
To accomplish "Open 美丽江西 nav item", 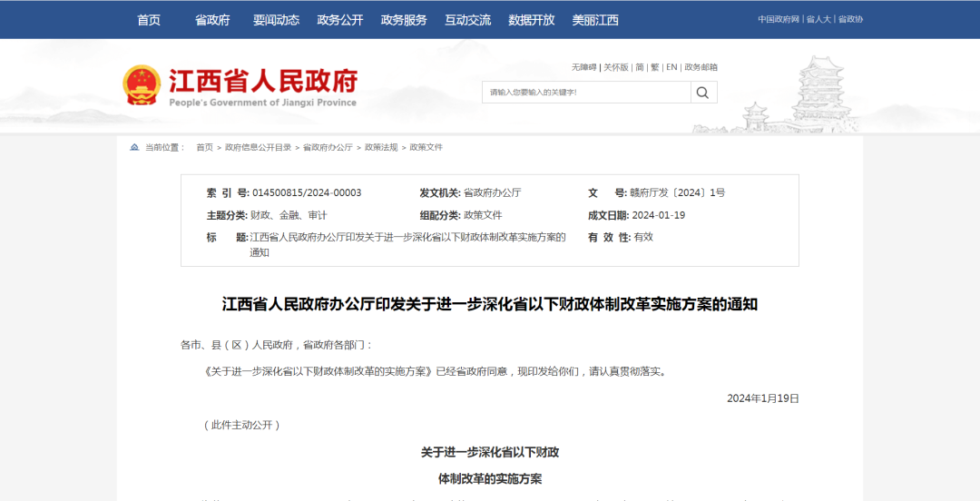I will 595,20.
